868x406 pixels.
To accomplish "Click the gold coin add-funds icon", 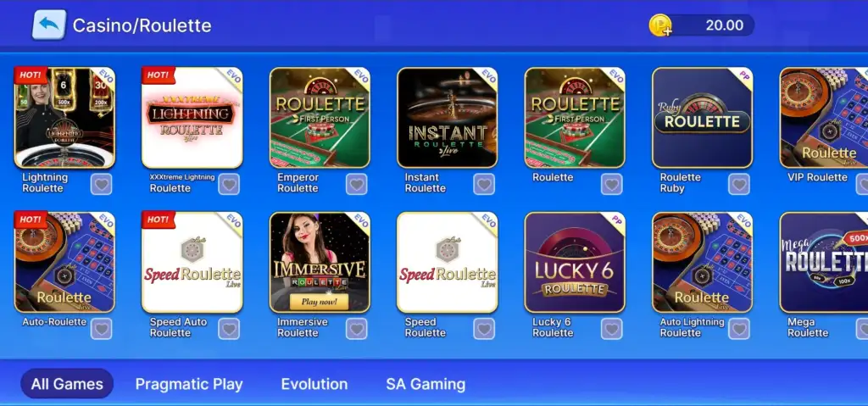I will click(660, 25).
